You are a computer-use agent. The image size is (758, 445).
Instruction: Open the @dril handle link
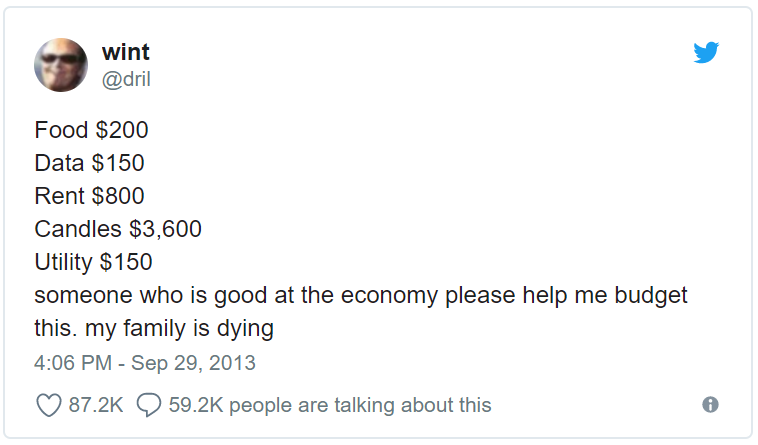tap(126, 79)
